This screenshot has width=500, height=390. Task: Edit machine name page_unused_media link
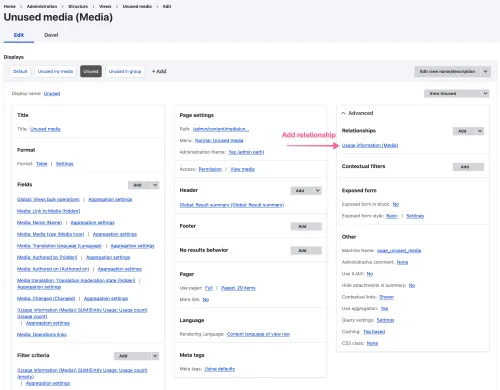pyautogui.click(x=399, y=251)
